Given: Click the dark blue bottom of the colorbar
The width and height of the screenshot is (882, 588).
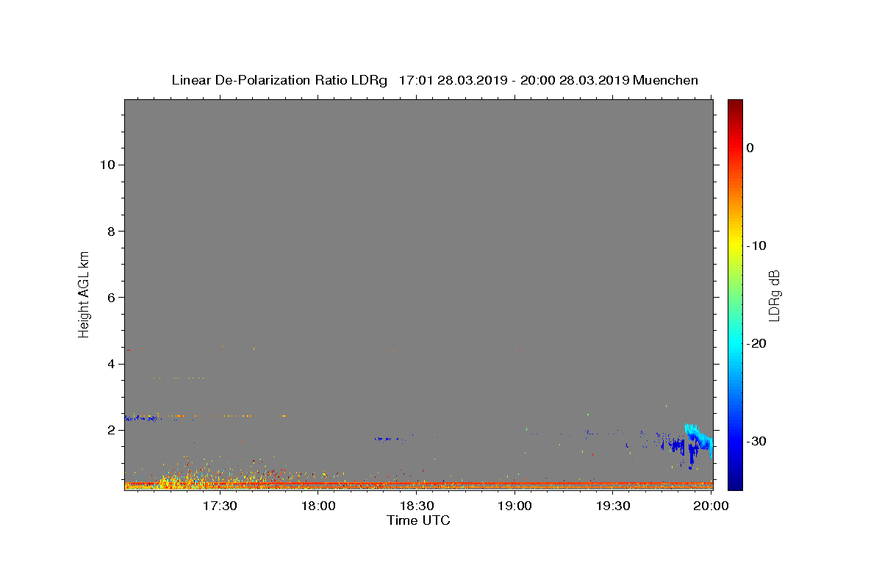Looking at the screenshot, I should click(734, 481).
